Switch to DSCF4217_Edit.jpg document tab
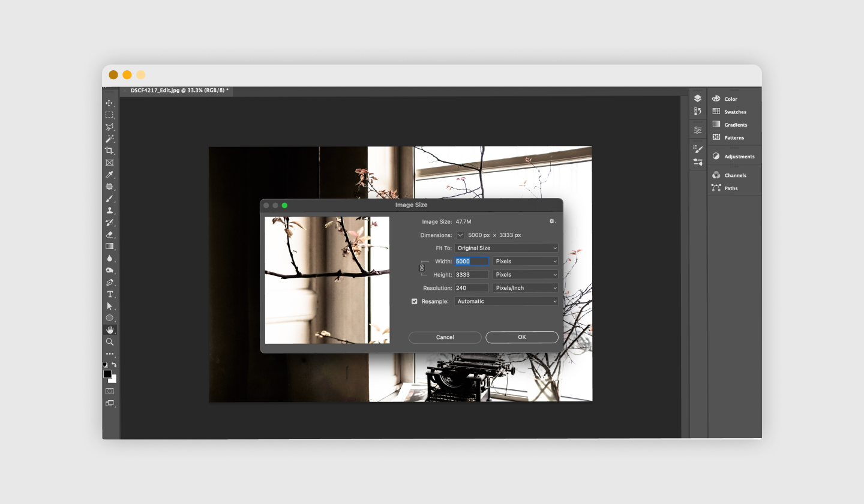864x504 pixels. 179,91
